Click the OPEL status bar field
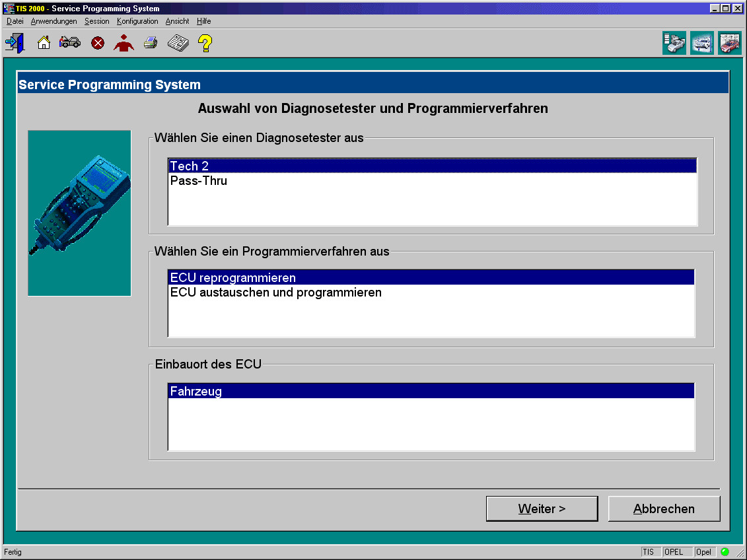Image resolution: width=747 pixels, height=560 pixels. [678, 552]
